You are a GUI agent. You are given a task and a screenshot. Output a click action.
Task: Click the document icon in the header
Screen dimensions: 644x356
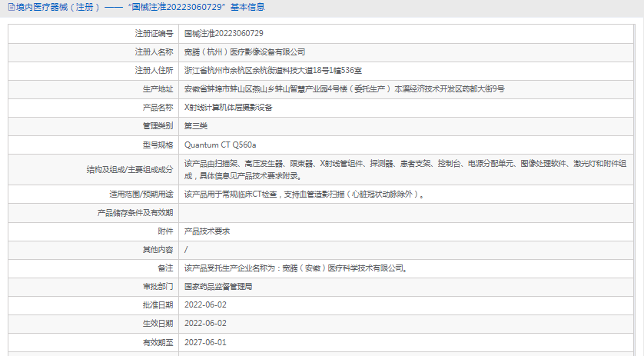click(x=12, y=7)
